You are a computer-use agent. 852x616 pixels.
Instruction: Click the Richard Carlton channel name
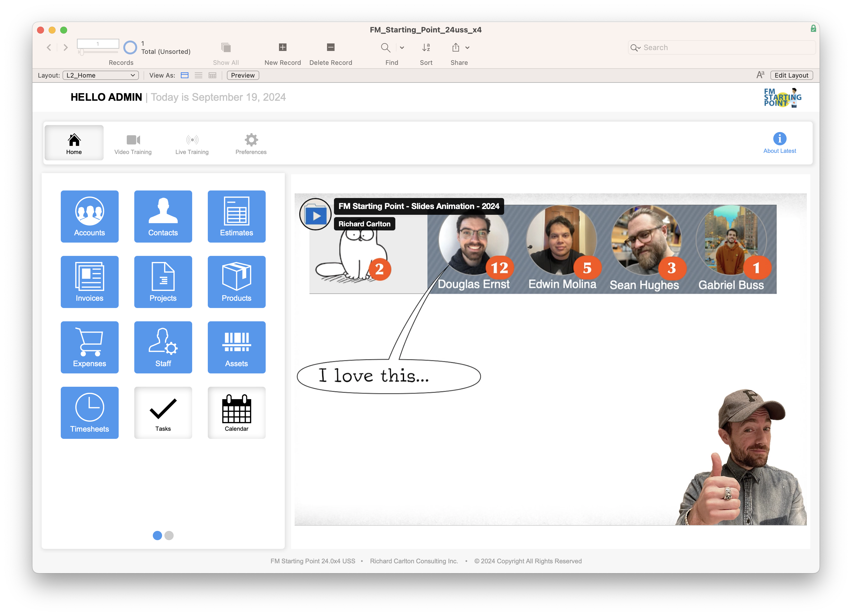(x=364, y=224)
